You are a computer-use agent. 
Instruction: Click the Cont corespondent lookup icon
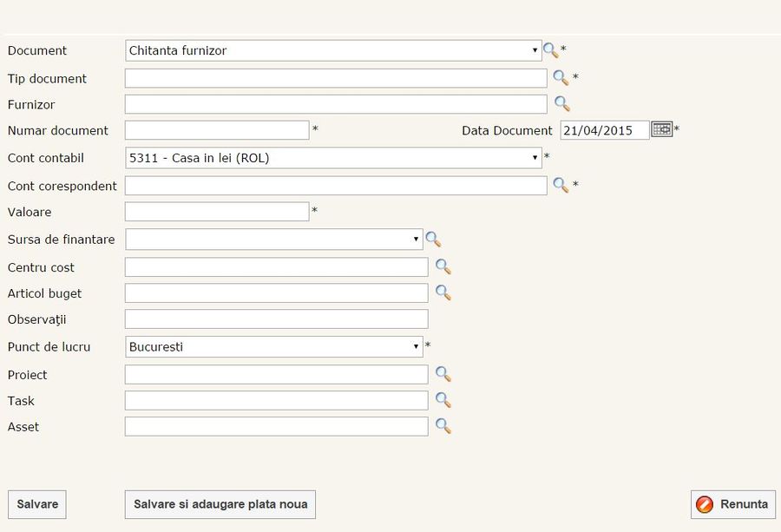pos(561,185)
